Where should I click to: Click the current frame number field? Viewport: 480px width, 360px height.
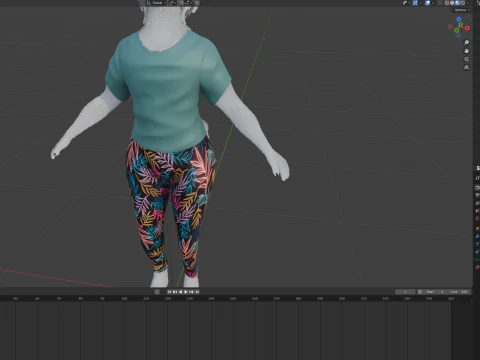pyautogui.click(x=405, y=292)
